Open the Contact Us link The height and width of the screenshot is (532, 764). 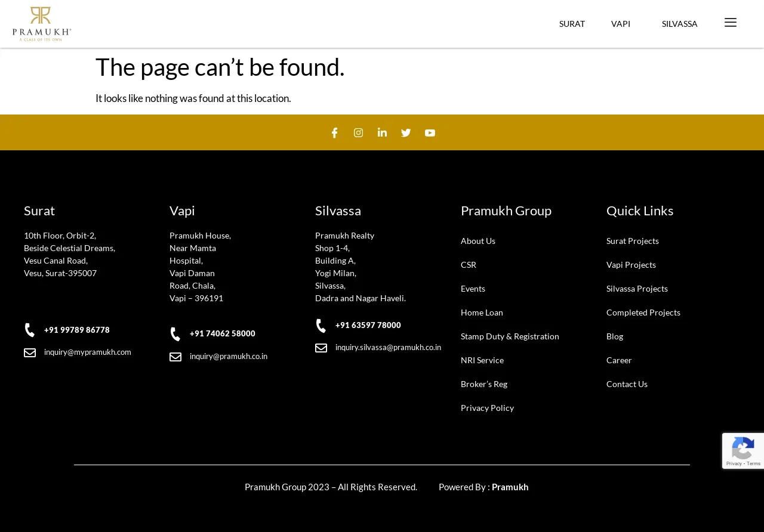(x=627, y=384)
